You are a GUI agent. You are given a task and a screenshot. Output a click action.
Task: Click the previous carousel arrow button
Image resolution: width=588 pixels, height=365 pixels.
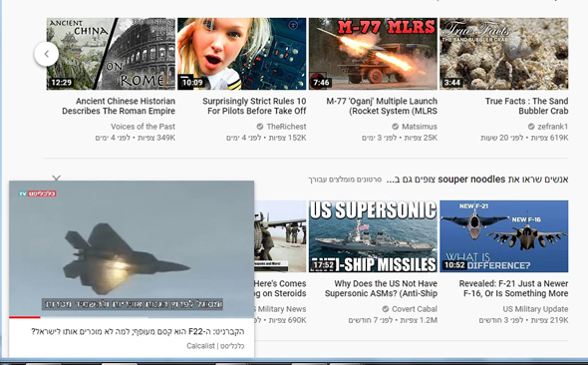47,54
